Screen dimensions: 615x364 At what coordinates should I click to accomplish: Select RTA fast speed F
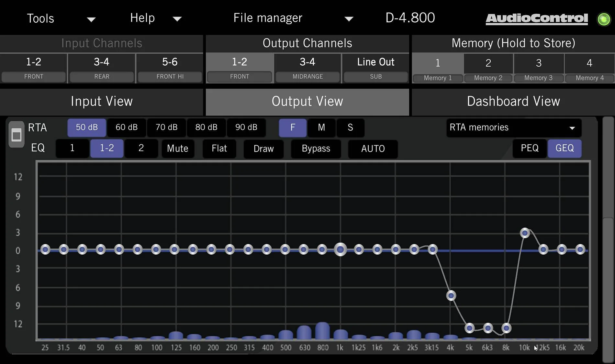pos(293,127)
